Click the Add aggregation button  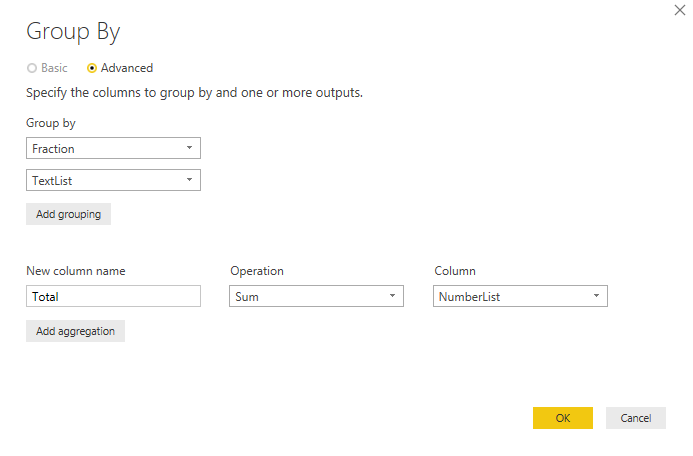tap(76, 331)
